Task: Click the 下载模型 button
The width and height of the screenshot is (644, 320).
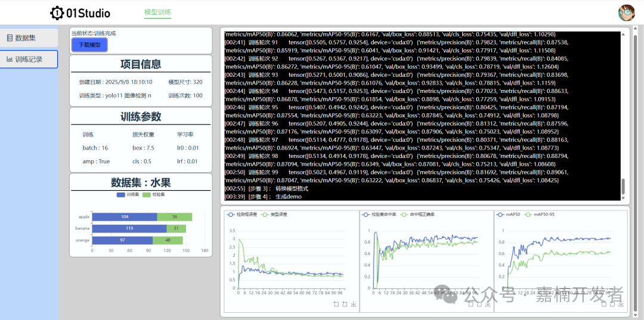Action: [89, 45]
